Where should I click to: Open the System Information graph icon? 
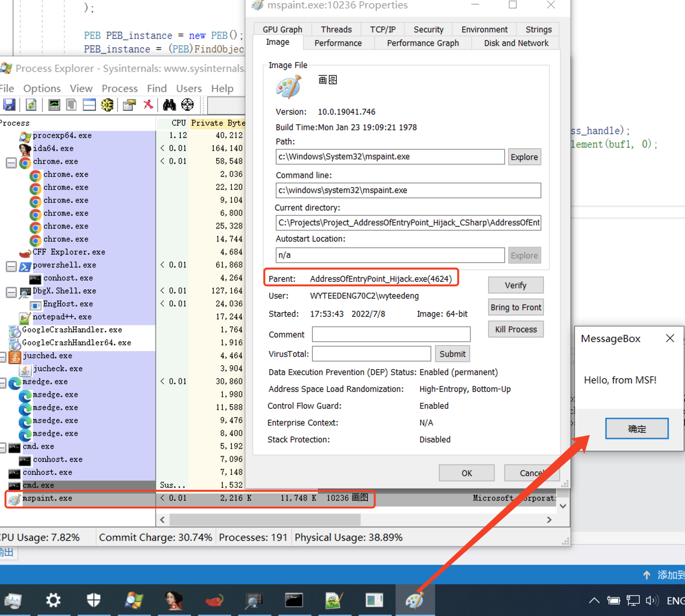[x=54, y=105]
